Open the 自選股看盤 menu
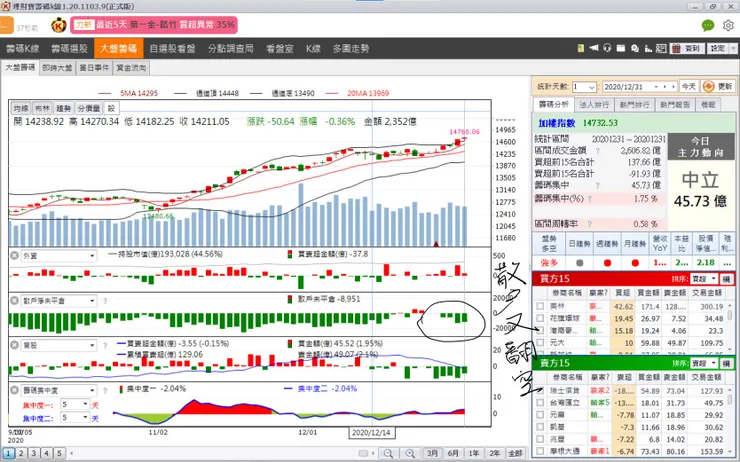This screenshot has height=462, width=740. tap(172, 48)
